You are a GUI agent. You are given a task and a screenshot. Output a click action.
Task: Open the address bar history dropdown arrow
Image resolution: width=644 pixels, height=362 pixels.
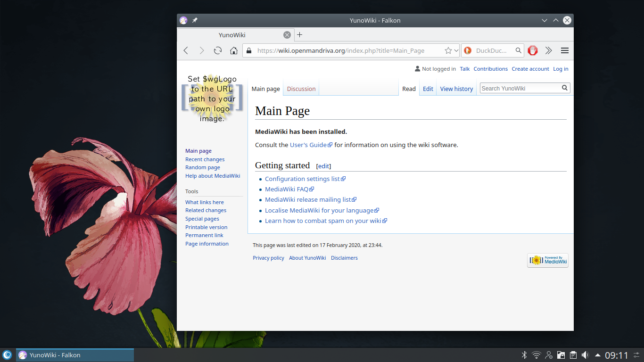(x=456, y=50)
